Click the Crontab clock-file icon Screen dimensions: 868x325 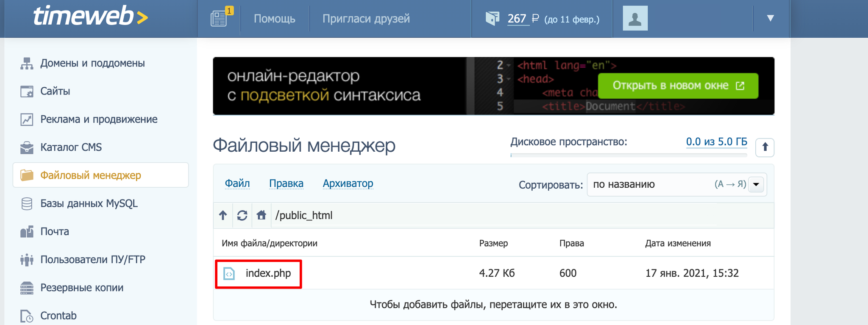click(27, 316)
